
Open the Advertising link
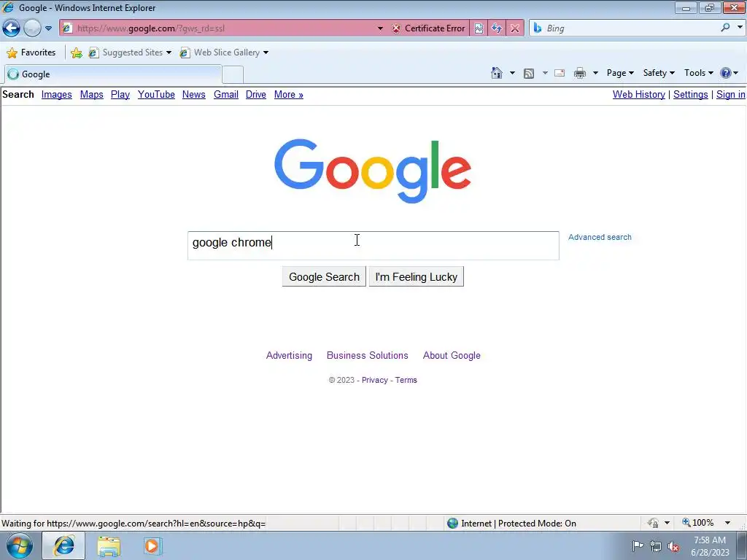pyautogui.click(x=289, y=355)
